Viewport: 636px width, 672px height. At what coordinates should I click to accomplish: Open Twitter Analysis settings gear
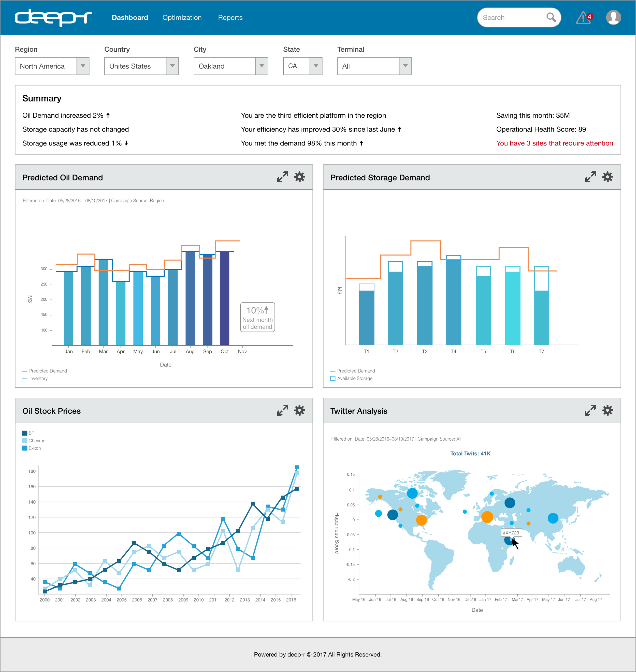[x=608, y=410]
